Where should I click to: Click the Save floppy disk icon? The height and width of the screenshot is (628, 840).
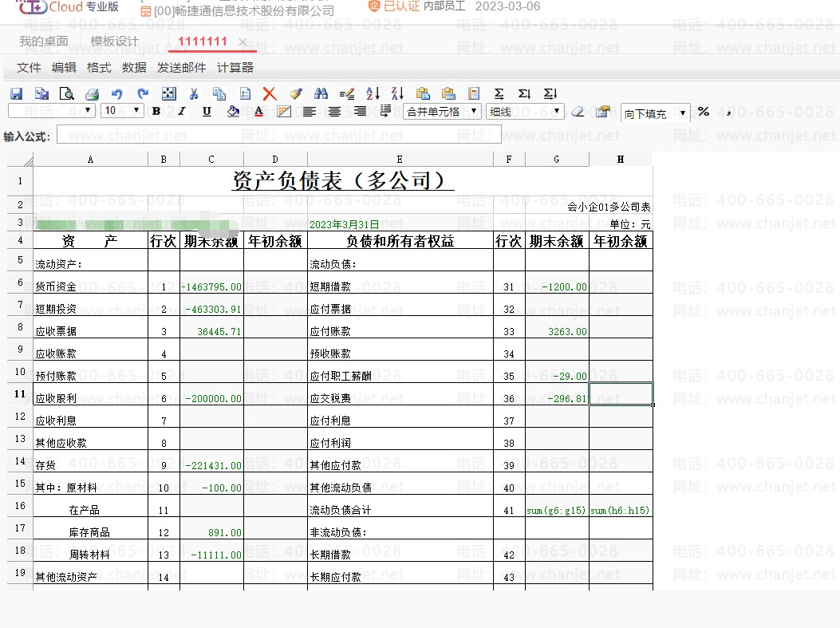[17, 94]
